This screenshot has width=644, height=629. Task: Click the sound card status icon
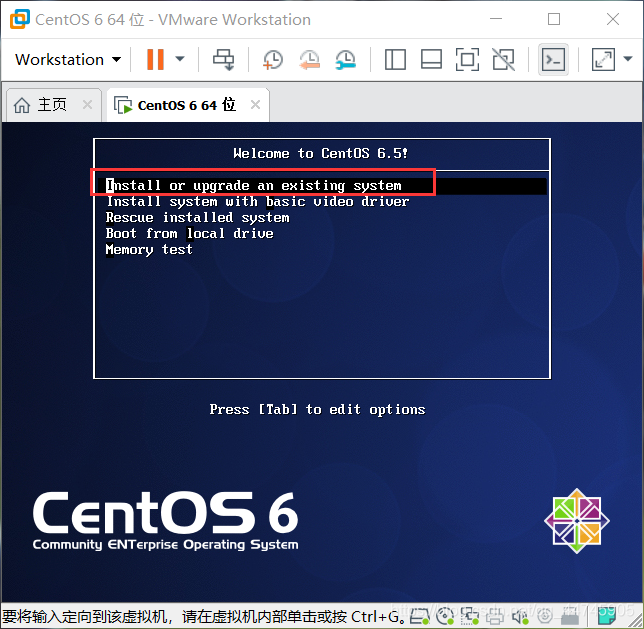[x=520, y=616]
